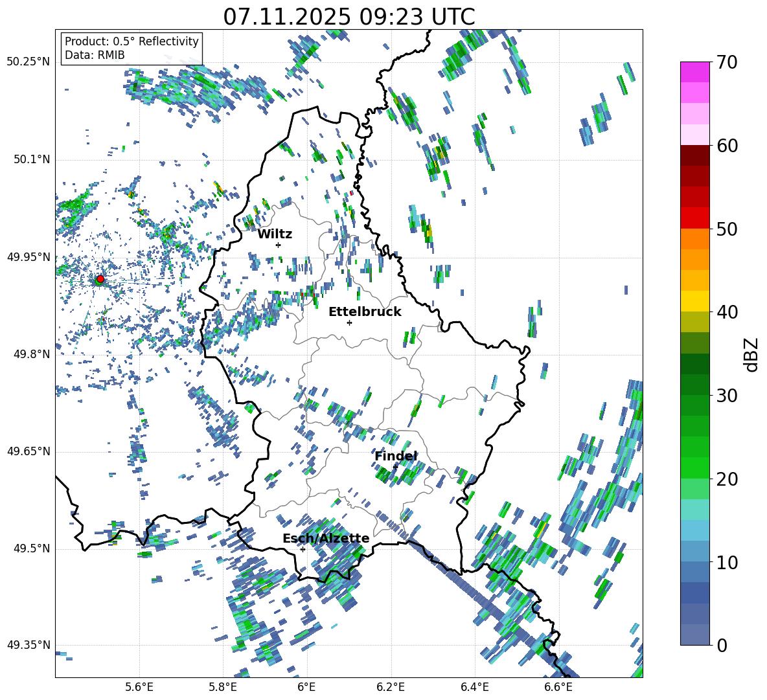This screenshot has height=700, width=767.
Task: Click the 6.2°E longitude label
Action: (x=391, y=687)
